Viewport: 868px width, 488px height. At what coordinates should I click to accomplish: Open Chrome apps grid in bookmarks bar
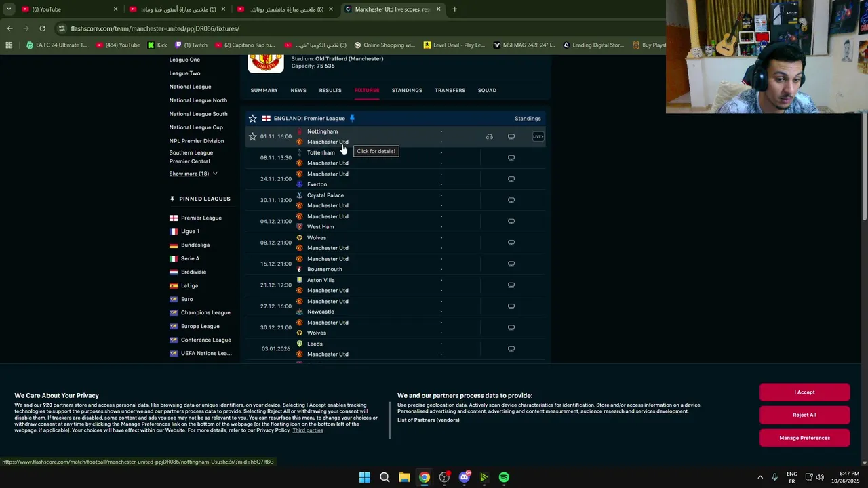pos(9,45)
